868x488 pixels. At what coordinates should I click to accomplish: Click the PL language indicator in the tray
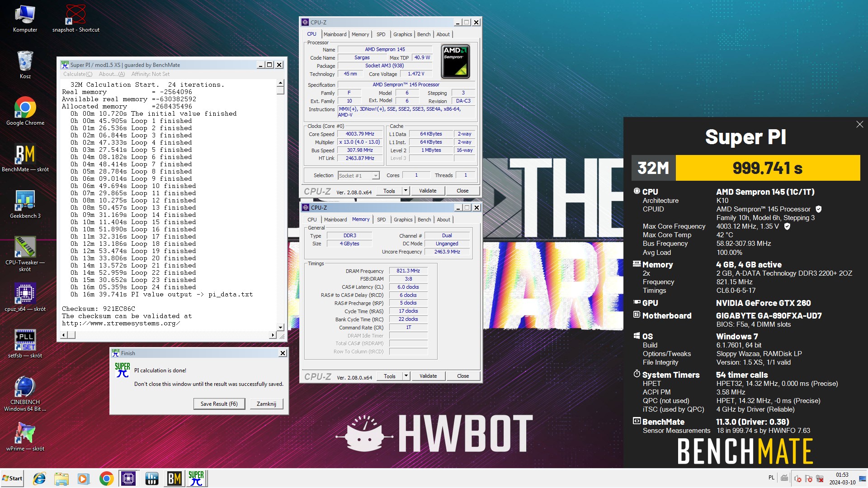(771, 478)
